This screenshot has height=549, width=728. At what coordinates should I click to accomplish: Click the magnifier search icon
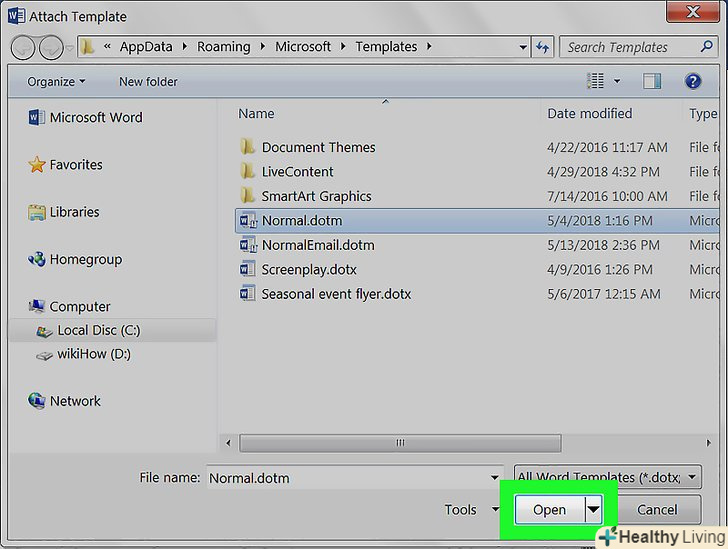click(x=706, y=46)
